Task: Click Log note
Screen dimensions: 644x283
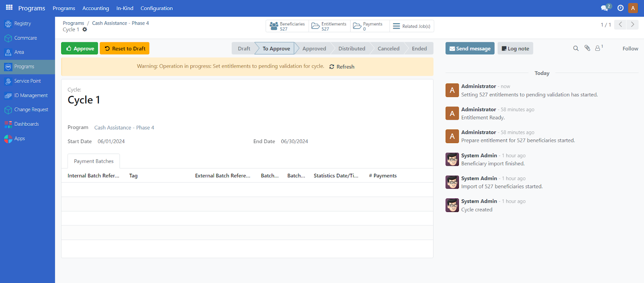Action: point(515,48)
